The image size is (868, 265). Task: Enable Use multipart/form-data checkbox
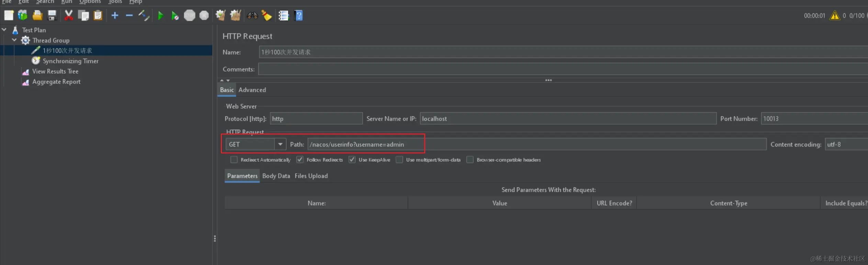(399, 160)
